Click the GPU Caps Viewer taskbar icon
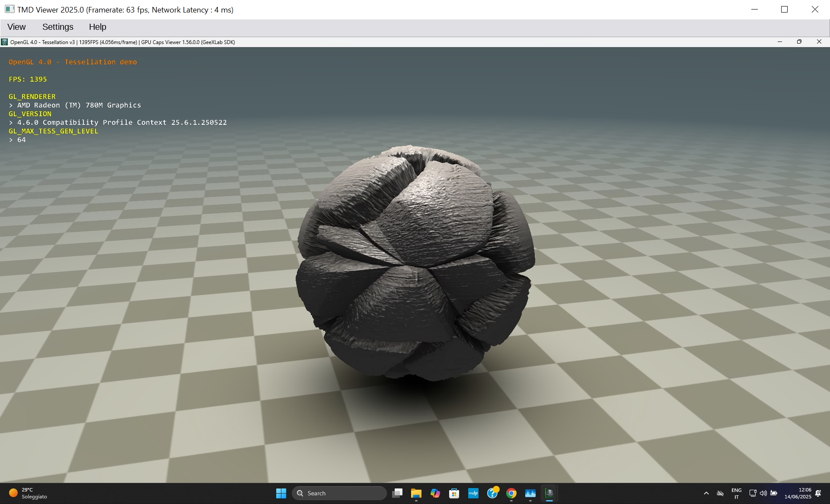Screen dimensions: 830x504 tap(549, 493)
